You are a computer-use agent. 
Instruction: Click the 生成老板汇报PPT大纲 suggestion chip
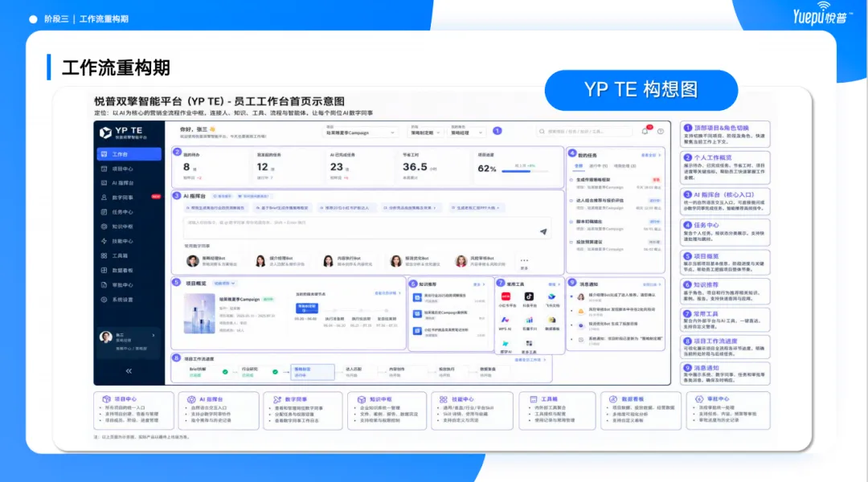[476, 208]
